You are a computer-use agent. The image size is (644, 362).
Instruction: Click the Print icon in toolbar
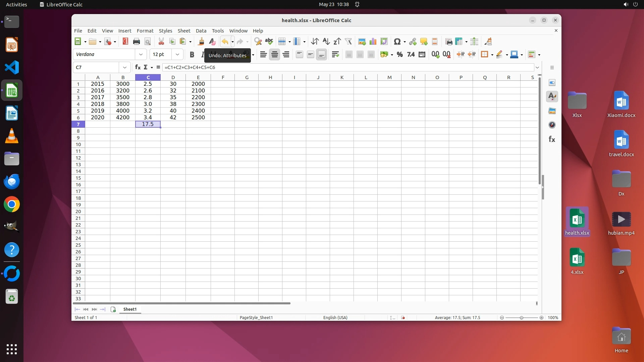[136, 42]
